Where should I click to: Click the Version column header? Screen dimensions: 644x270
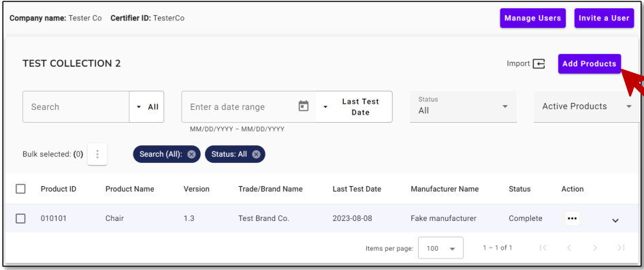[196, 189]
